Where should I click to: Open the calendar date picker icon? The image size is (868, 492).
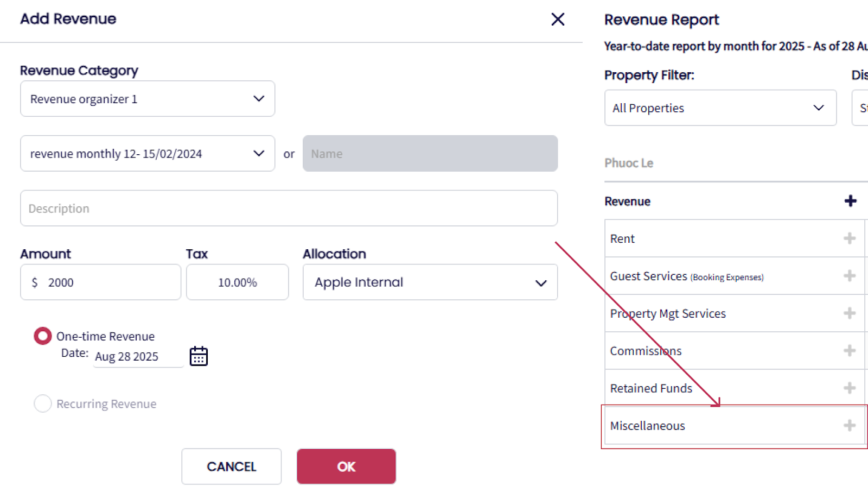coord(199,356)
